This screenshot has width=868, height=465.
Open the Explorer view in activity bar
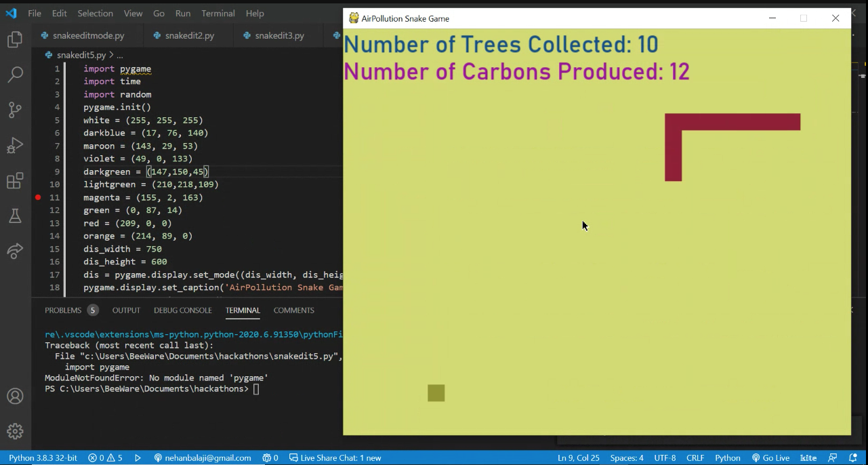(15, 40)
